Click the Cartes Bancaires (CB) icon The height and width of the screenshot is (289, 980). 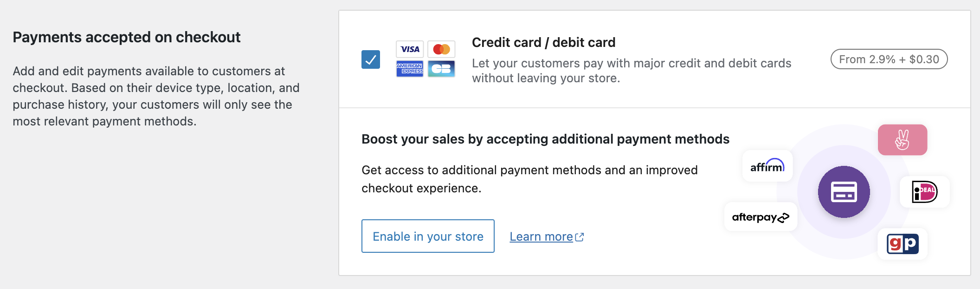[x=441, y=69]
